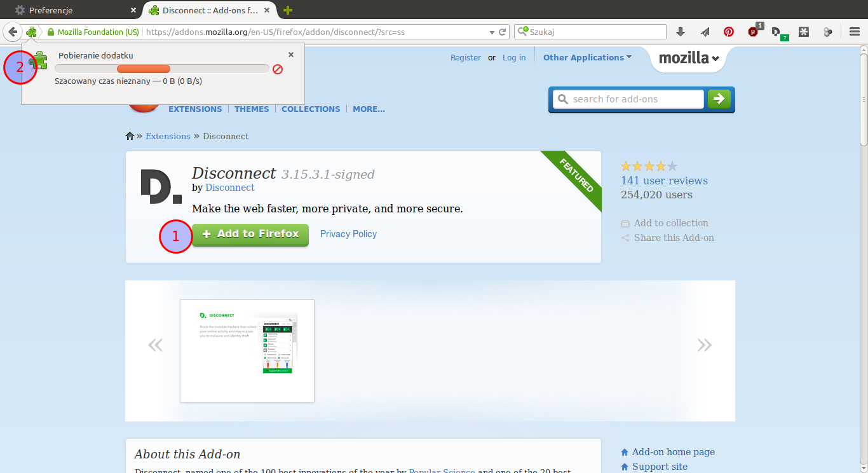Screen dimensions: 868x473
Task: Expand the Other Applications dropdown
Action: pos(587,57)
